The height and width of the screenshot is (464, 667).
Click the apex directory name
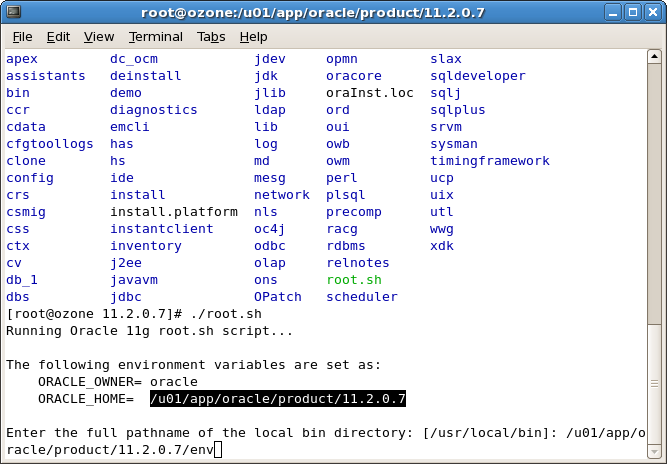tap(22, 59)
